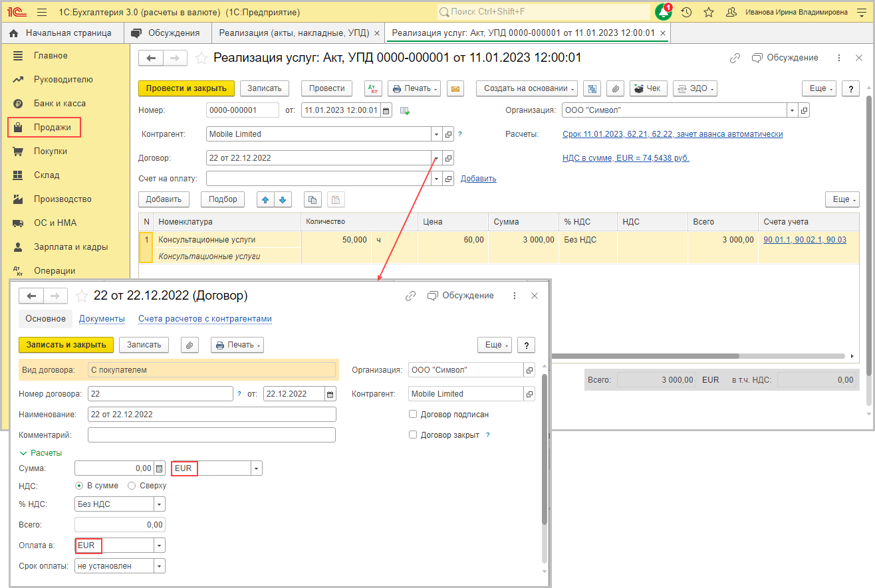875x588 pixels.
Task: Open the contract currency EUR dropdown
Action: 257,468
